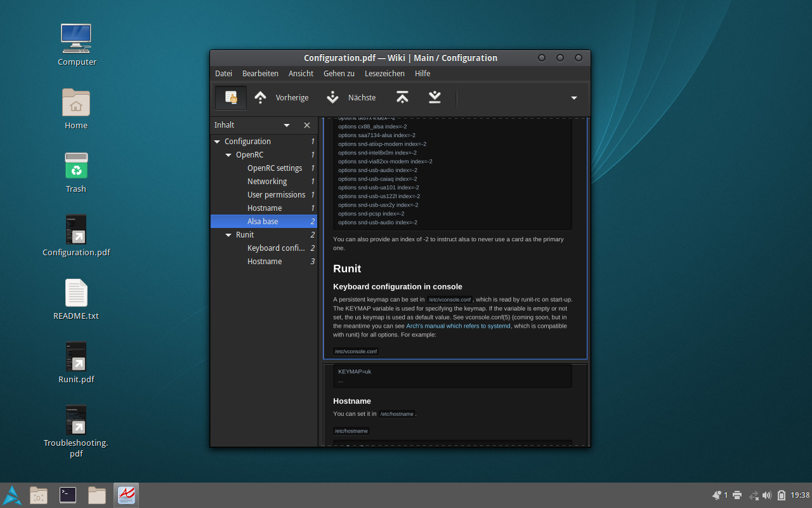Select Runit.pdf desktop shortcut

76,363
